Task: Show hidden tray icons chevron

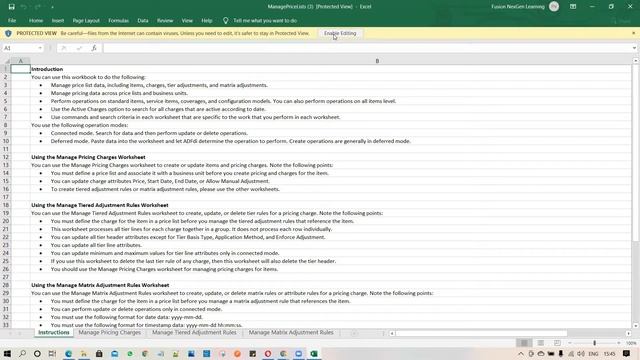Action: click(521, 353)
